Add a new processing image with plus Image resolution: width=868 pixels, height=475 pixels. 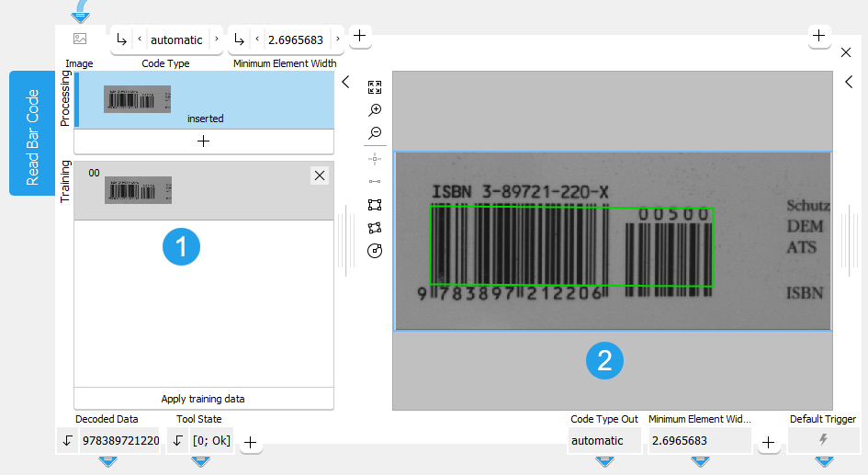point(204,141)
